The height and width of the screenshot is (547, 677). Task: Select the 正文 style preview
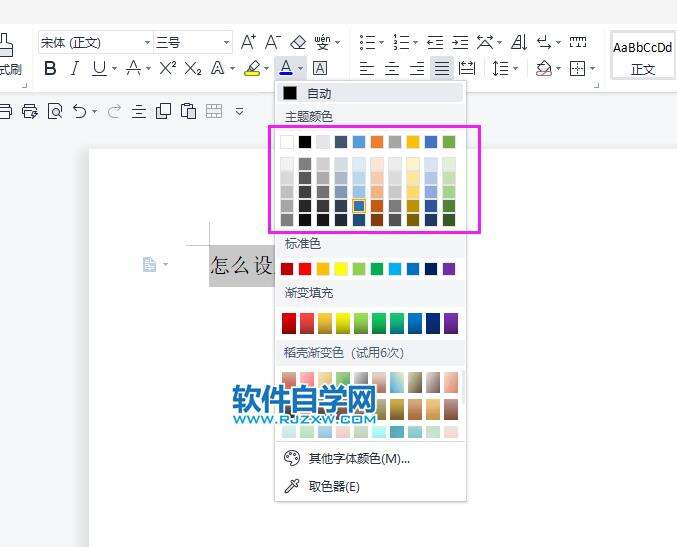(x=642, y=56)
